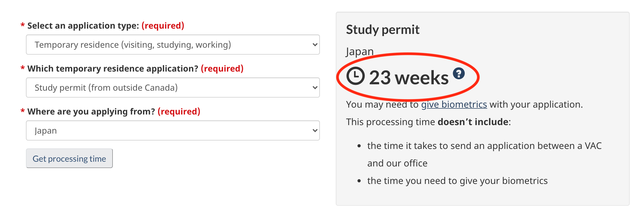Image resolution: width=644 pixels, height=220 pixels.
Task: Click the red asterisk before 'Select an application type'
Action: [x=23, y=25]
